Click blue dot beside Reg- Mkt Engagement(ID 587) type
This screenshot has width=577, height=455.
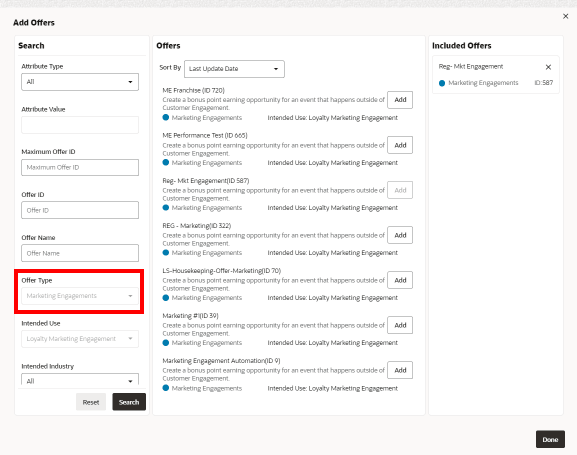coord(166,208)
